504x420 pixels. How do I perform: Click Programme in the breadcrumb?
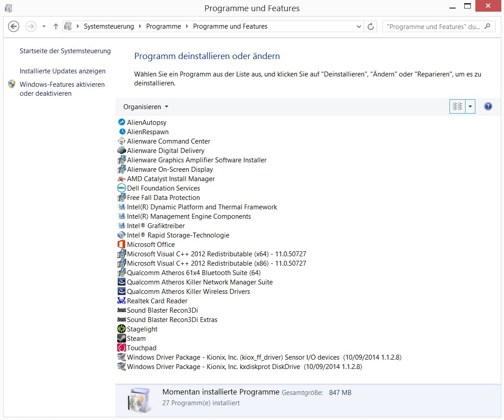click(164, 26)
